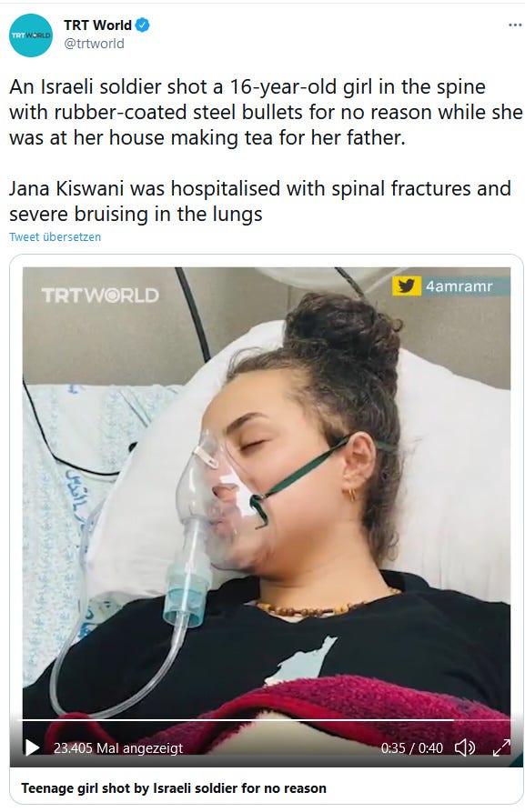The height and width of the screenshot is (812, 525).
Task: Click the 0:35 / 0:40 time display
Action: tap(411, 747)
